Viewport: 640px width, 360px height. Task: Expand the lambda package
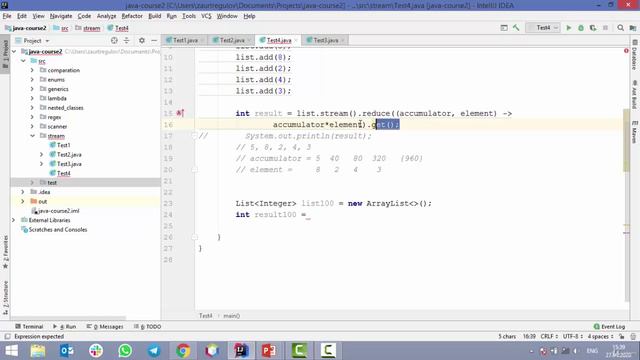click(x=32, y=98)
